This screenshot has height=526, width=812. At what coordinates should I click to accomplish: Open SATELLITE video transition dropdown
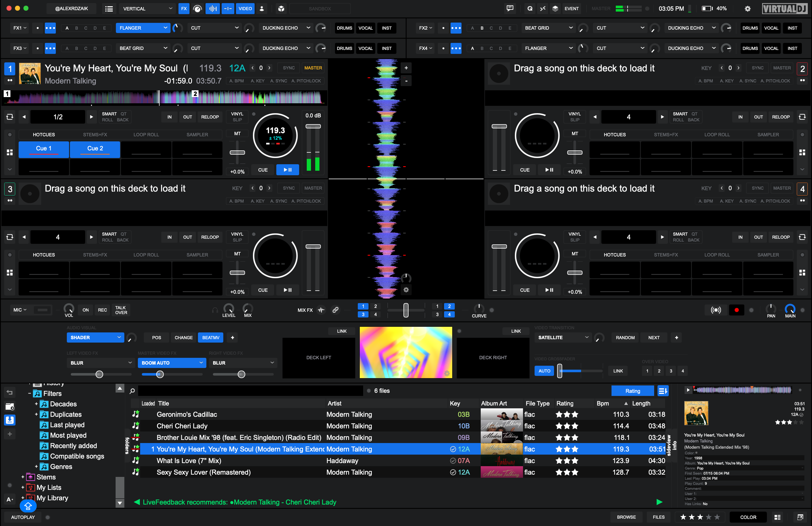tap(563, 337)
